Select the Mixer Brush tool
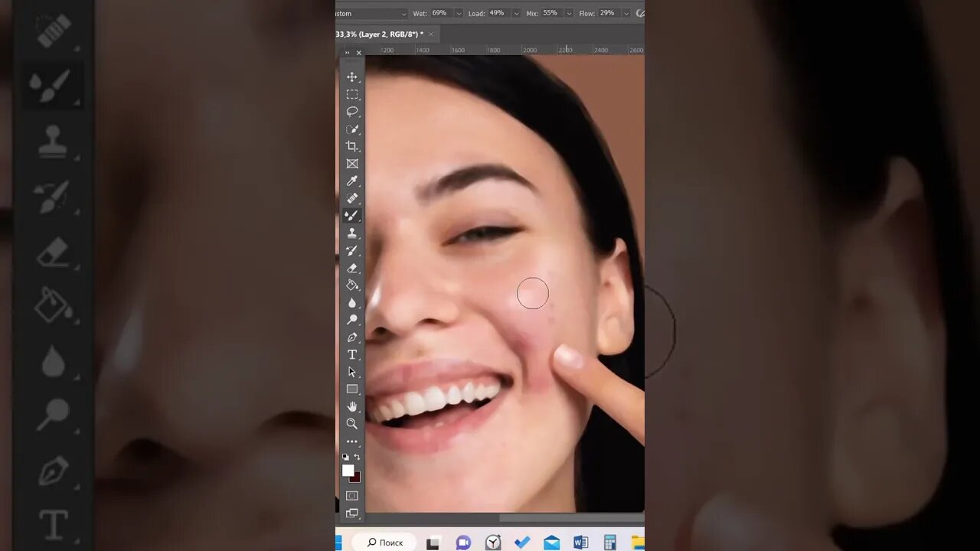980x551 pixels. 352,216
